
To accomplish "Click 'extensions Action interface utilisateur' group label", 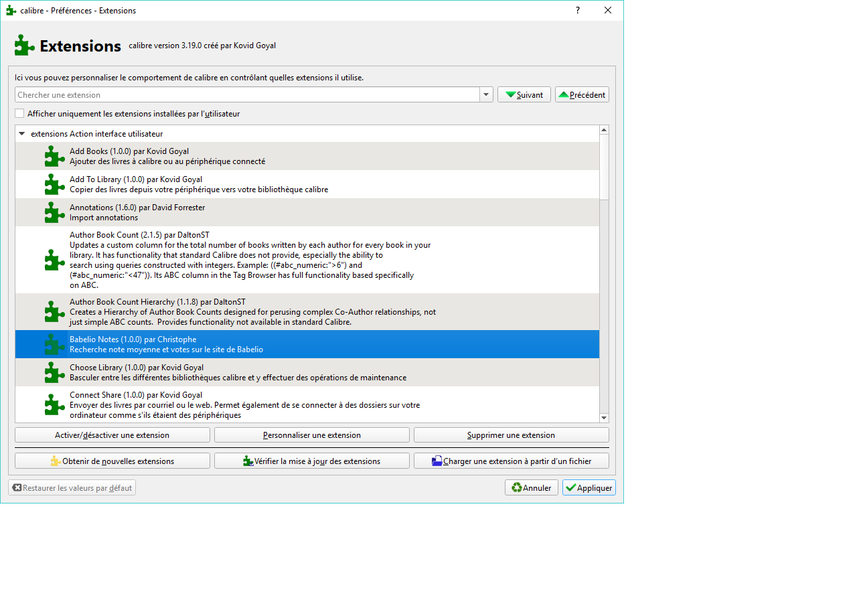I will pos(97,134).
